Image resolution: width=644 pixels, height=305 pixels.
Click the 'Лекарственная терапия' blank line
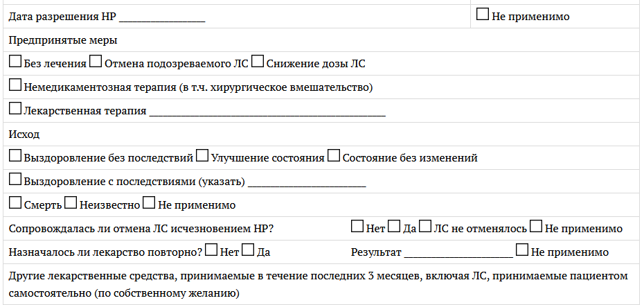267,114
